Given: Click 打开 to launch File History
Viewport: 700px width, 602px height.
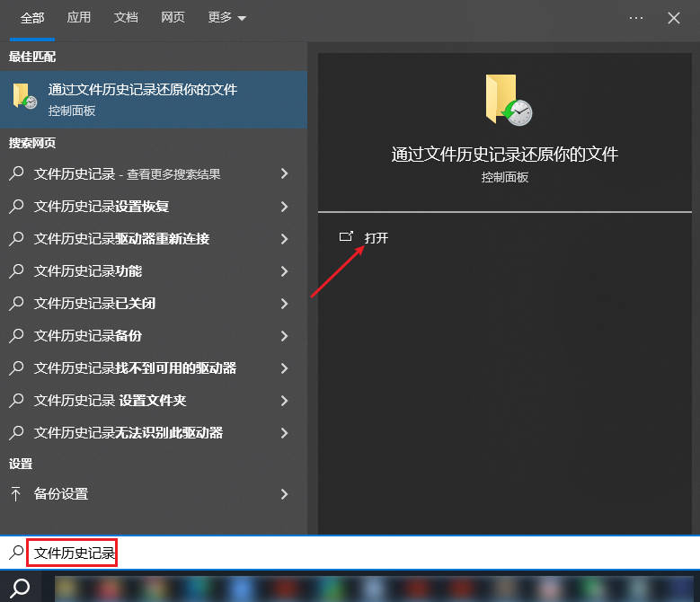Looking at the screenshot, I should click(x=377, y=238).
